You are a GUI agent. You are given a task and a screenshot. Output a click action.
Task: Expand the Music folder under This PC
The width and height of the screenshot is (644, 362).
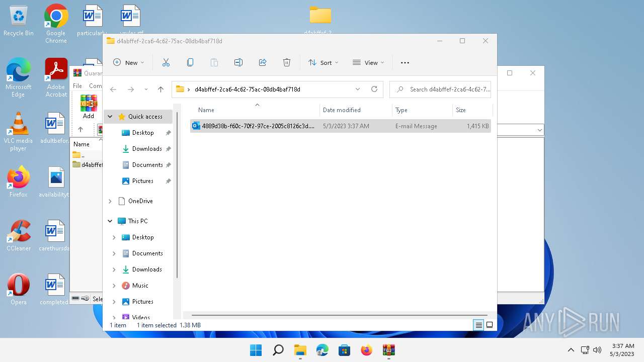[x=114, y=286]
